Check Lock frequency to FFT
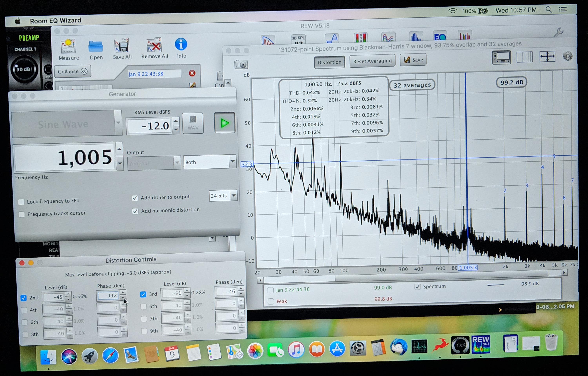Screen dimensions: 588x376 (x=21, y=202)
